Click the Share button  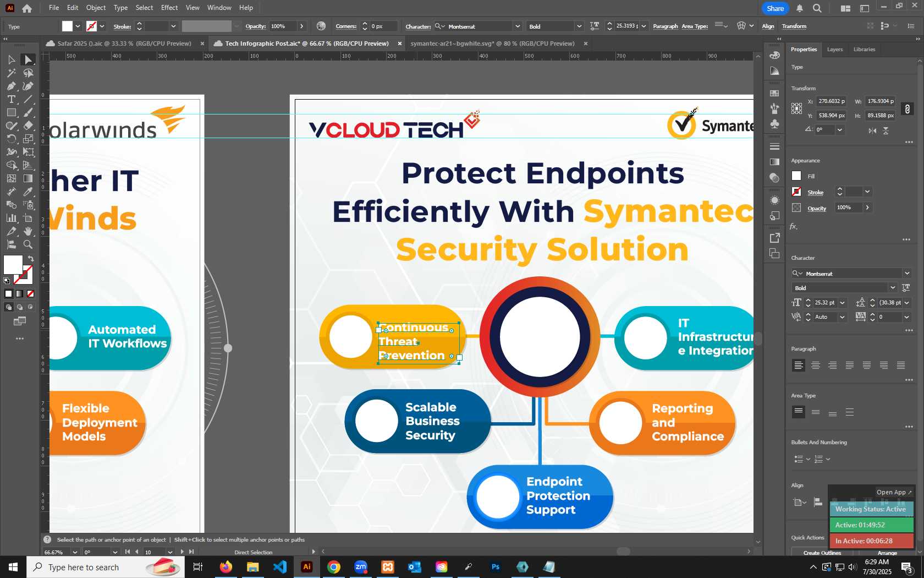click(x=775, y=8)
